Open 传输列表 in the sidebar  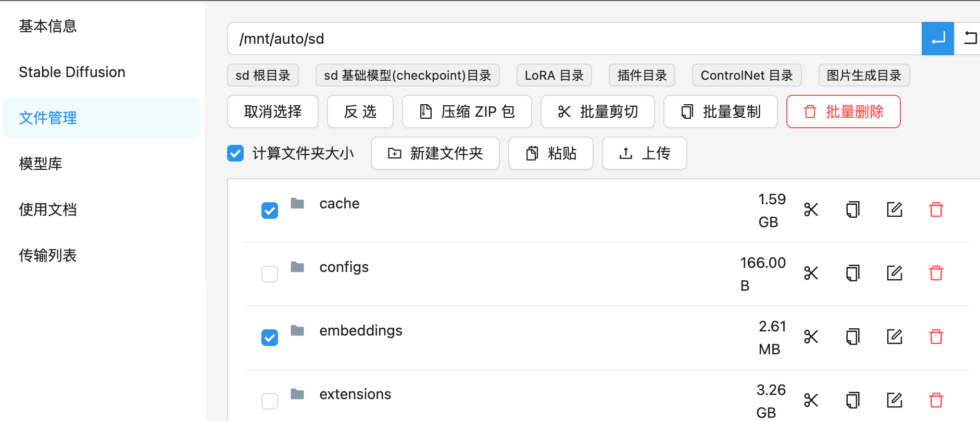48,255
